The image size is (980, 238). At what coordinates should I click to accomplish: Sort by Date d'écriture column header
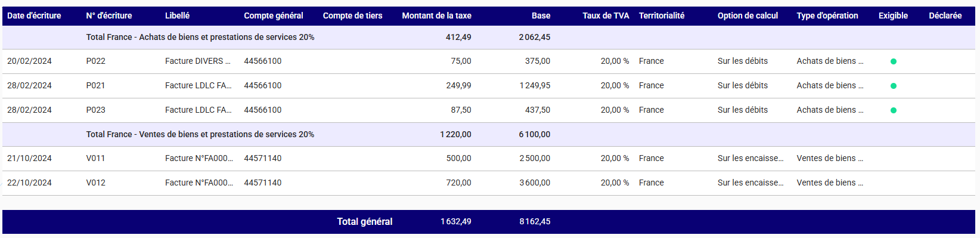(x=34, y=16)
